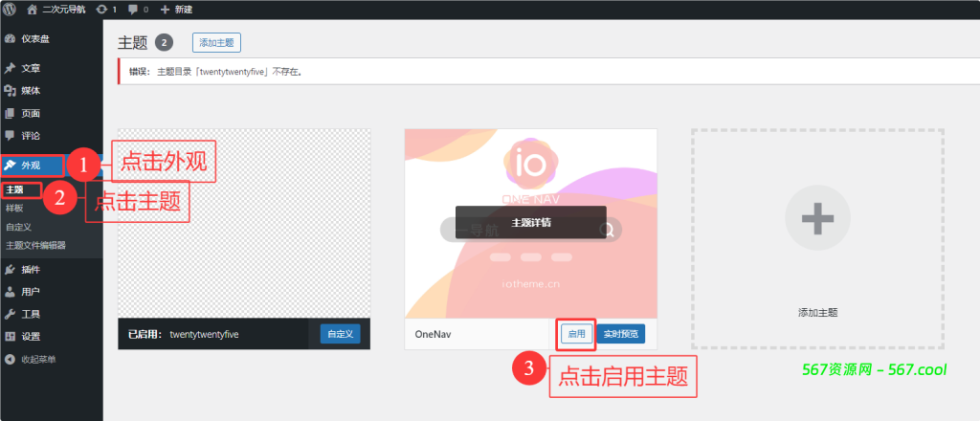Click 实时预览 button for OneNav
The image size is (980, 421).
point(620,334)
